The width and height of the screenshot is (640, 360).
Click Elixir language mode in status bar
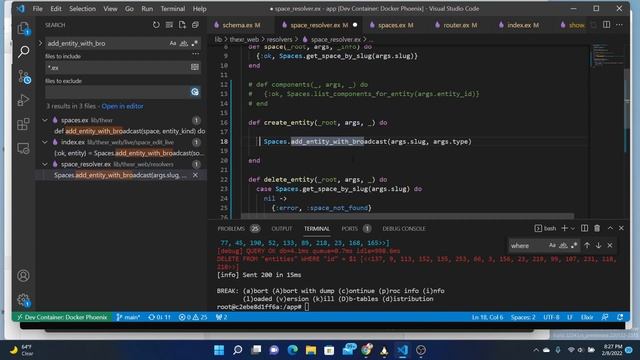click(587, 317)
